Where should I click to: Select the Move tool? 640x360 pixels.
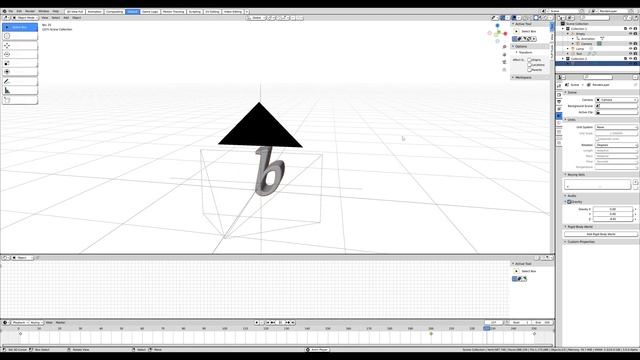click(x=20, y=46)
